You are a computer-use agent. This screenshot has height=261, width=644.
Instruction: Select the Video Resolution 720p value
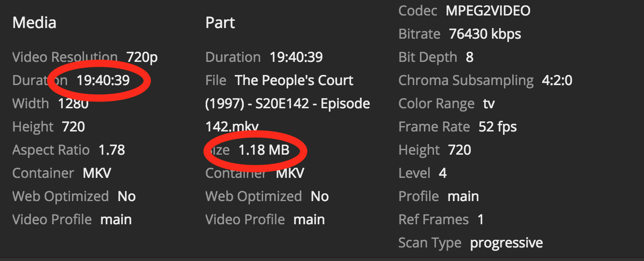click(x=142, y=57)
